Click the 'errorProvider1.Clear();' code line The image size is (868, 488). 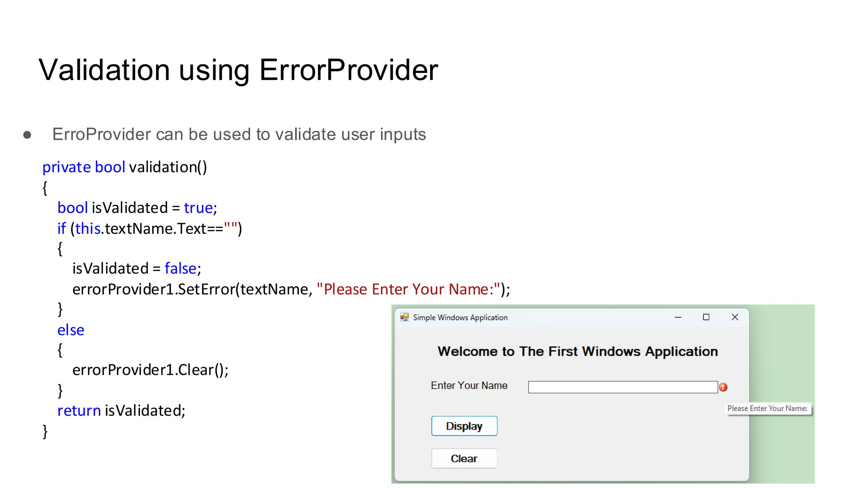click(150, 370)
